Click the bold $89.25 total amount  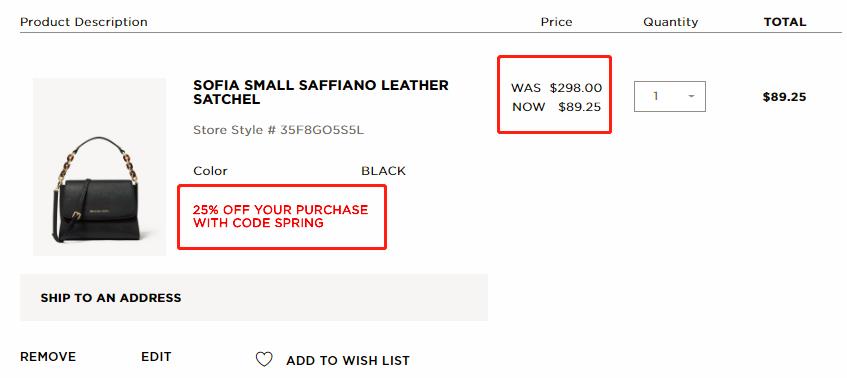coord(784,97)
